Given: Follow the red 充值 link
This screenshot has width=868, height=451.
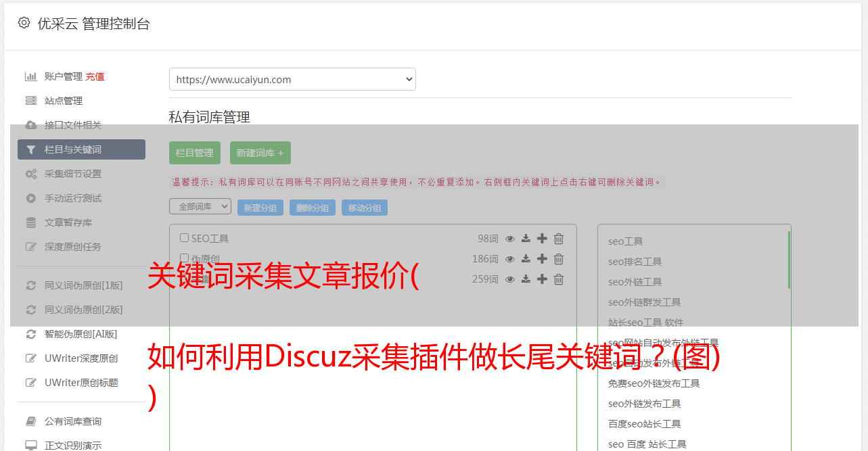Looking at the screenshot, I should (x=95, y=76).
